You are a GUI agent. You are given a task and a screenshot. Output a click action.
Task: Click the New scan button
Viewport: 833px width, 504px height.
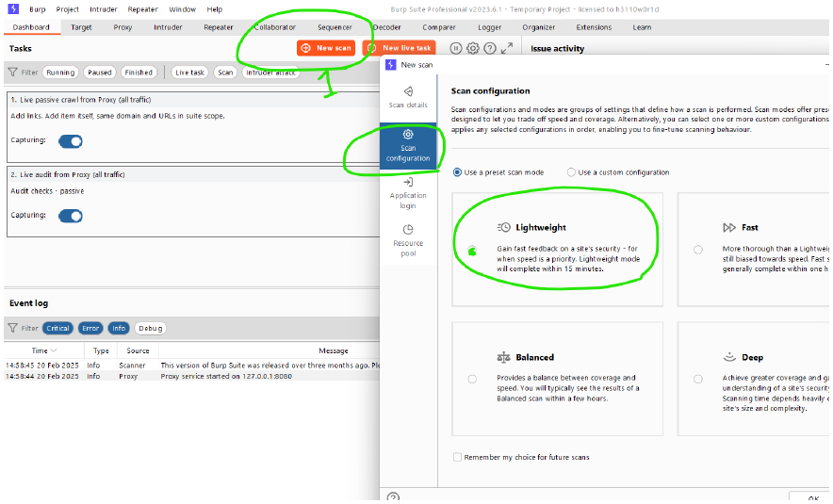pos(326,48)
